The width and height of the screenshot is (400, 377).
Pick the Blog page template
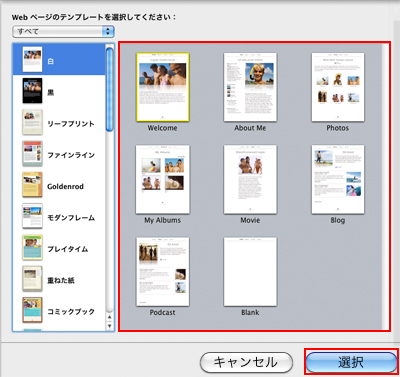338,179
